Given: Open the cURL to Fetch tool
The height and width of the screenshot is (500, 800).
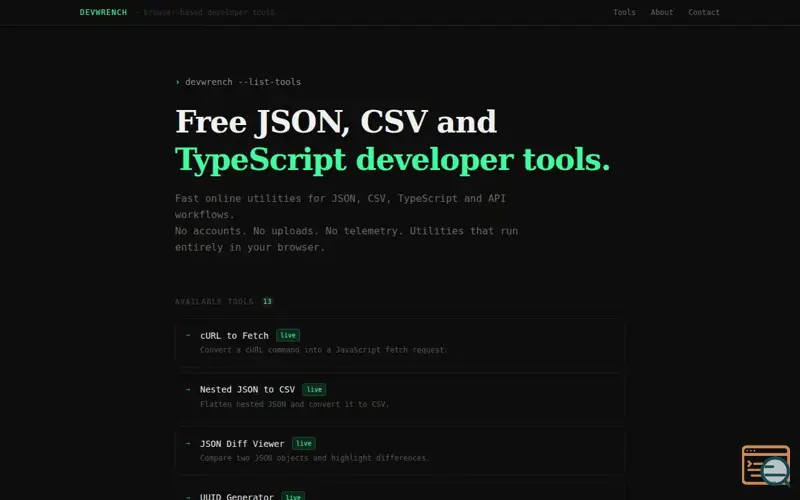Looking at the screenshot, I should point(234,336).
